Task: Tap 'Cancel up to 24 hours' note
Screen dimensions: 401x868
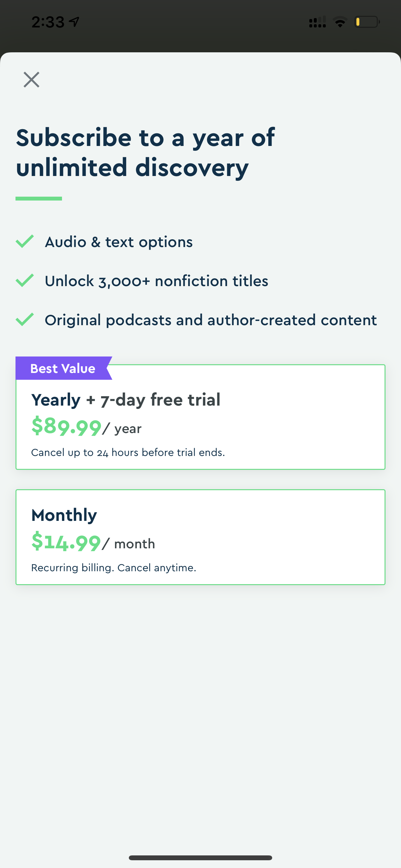Action: pyautogui.click(x=128, y=452)
